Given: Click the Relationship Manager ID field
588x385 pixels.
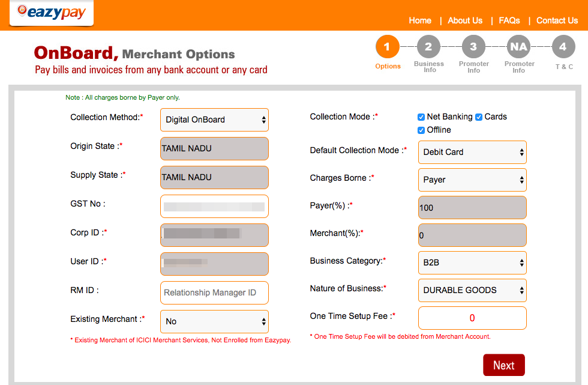Looking at the screenshot, I should (x=214, y=293).
